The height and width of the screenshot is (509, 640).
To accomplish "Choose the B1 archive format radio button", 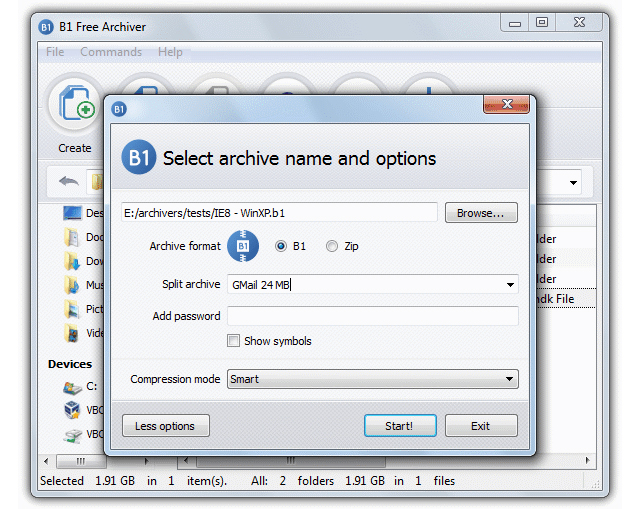I will [x=281, y=246].
